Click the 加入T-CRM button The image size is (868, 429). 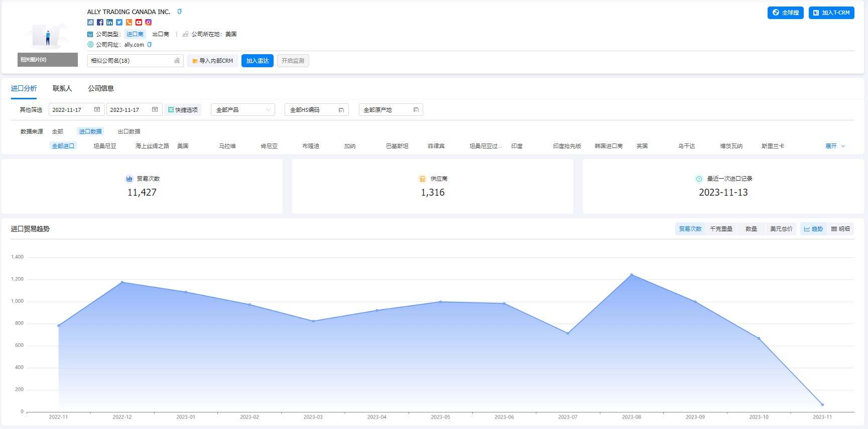pos(831,13)
